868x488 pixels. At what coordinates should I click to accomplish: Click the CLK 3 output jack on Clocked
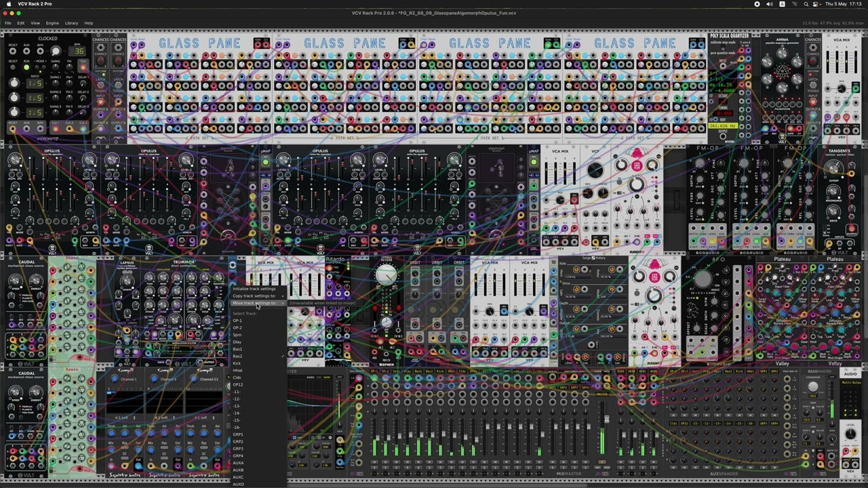pyautogui.click(x=83, y=127)
